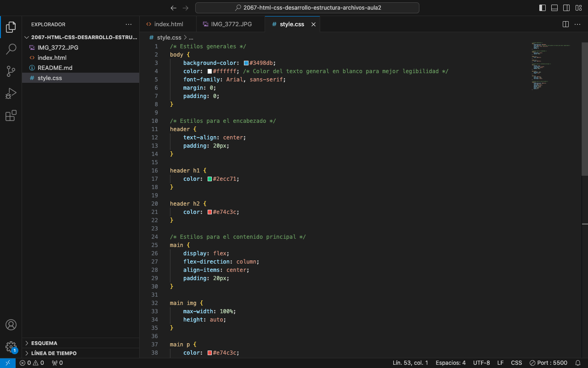Viewport: 588px width, 368px height.
Task: Click the breadcrumb chevron after style.css
Action: coord(185,38)
